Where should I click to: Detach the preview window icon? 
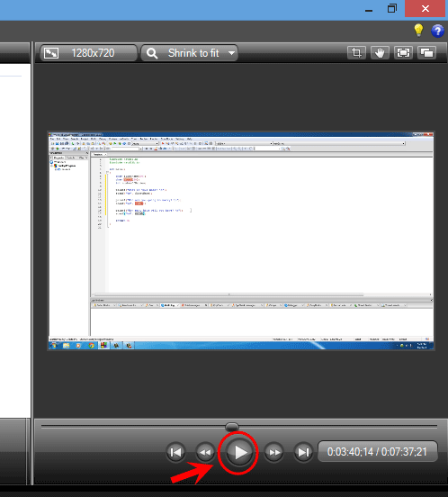coord(426,52)
